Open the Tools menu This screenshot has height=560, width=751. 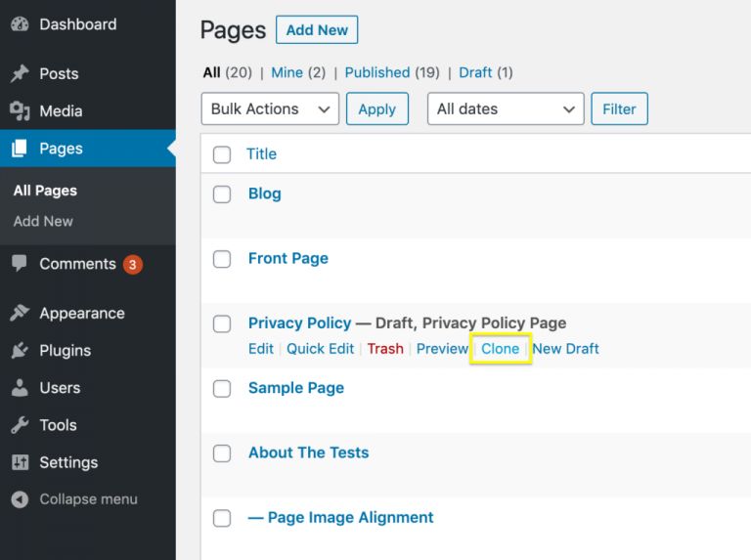click(58, 425)
